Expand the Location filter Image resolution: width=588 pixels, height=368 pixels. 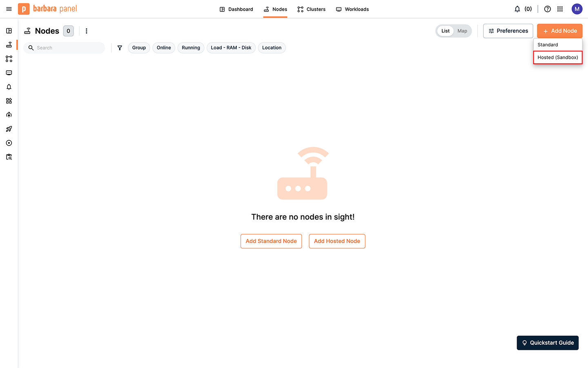click(x=272, y=48)
